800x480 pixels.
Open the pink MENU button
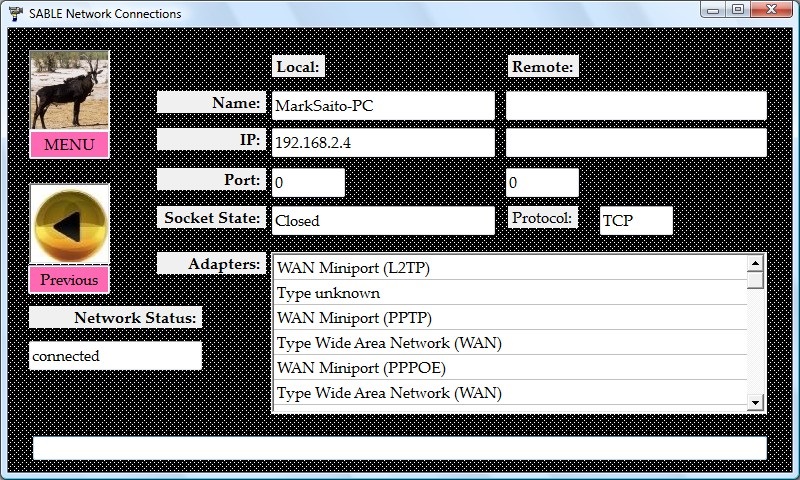tap(69, 145)
